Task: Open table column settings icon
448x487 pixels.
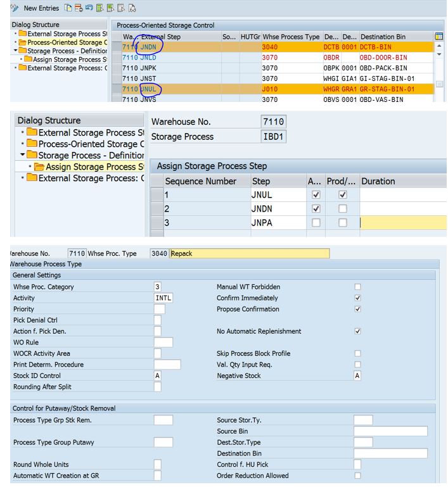Action: click(439, 37)
